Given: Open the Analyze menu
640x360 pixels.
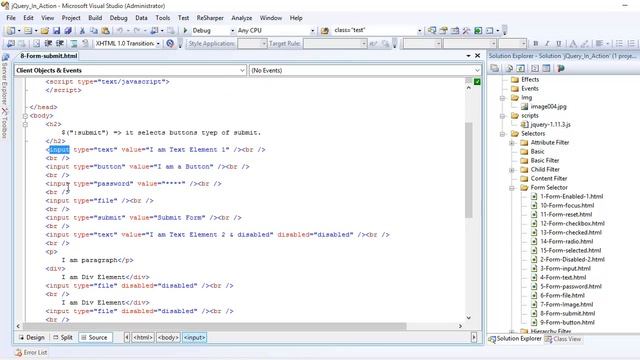Looking at the screenshot, I should coord(242,18).
